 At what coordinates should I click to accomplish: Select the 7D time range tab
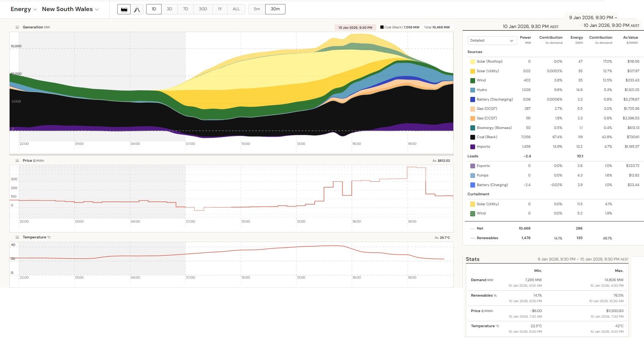[x=186, y=9]
